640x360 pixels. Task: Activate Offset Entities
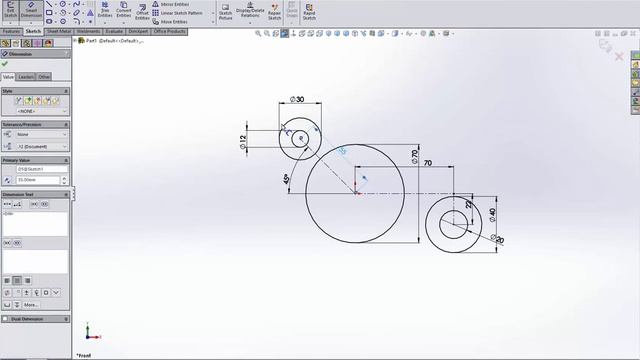[142, 11]
